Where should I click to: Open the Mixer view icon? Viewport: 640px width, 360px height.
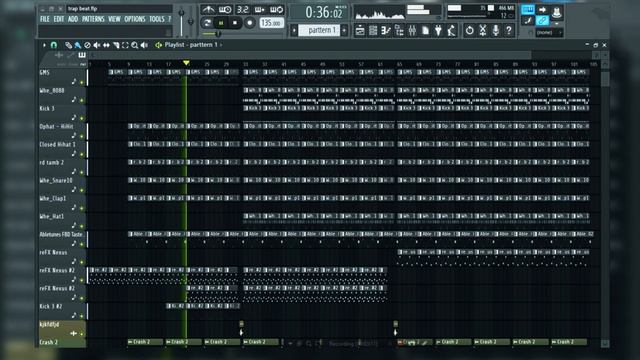pyautogui.click(x=412, y=31)
